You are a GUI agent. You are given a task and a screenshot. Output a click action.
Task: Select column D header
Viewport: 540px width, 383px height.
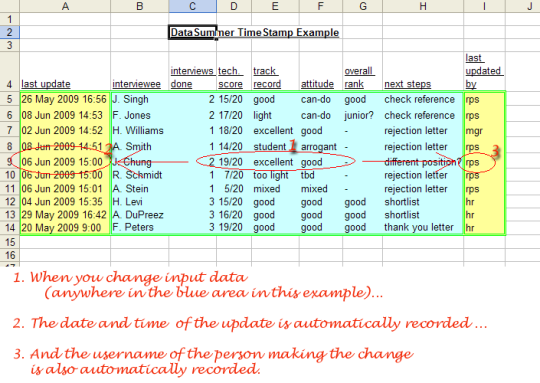point(234,6)
